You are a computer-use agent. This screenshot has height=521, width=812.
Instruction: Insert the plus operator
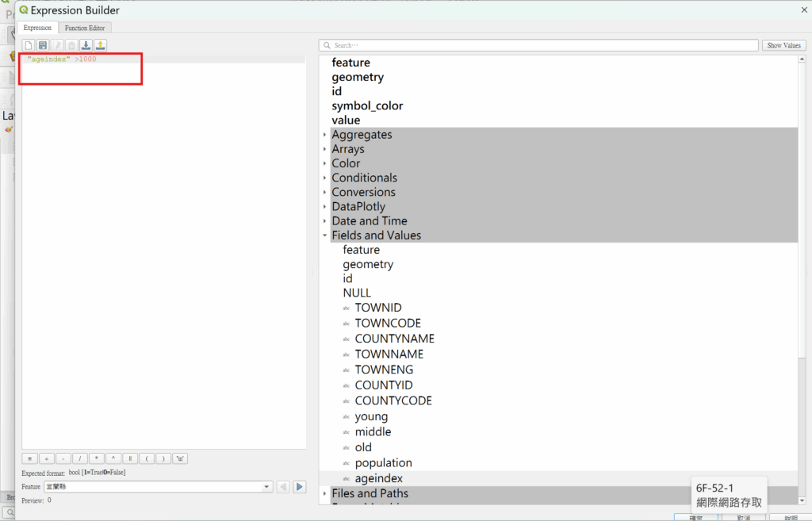(x=47, y=458)
